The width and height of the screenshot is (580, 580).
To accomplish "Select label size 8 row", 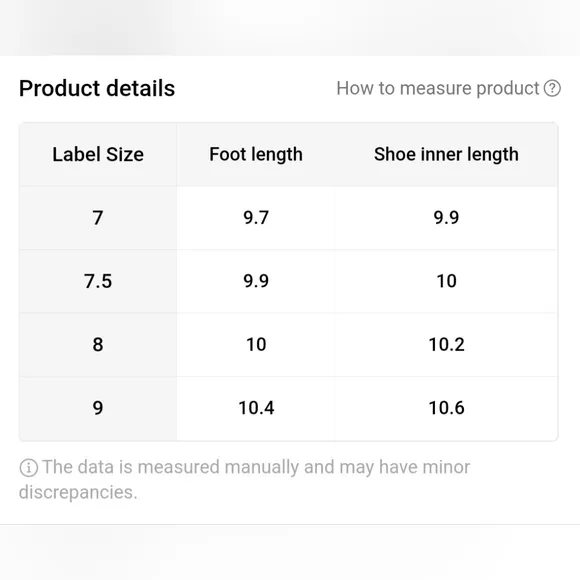I will coord(288,345).
